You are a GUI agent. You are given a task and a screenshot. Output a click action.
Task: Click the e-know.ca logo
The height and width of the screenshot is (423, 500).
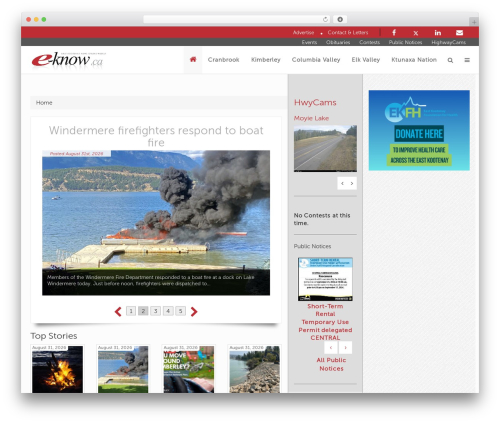[68, 60]
